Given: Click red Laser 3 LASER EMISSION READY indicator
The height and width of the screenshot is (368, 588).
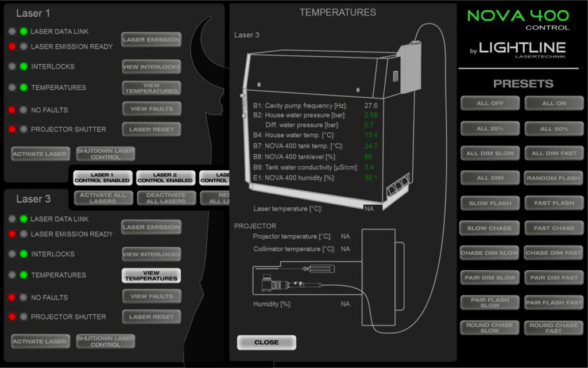Looking at the screenshot, I should pos(12,234).
